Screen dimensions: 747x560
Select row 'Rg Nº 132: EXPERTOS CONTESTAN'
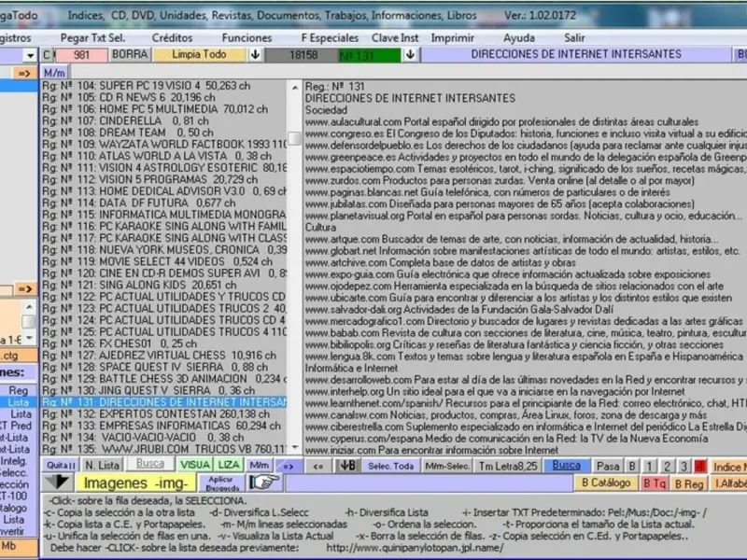coord(164,414)
